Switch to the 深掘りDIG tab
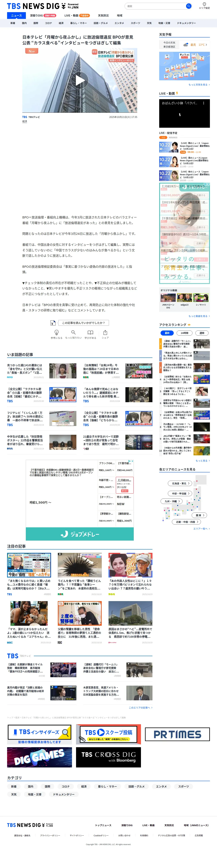This screenshot has width=217, height=868. (x=43, y=16)
